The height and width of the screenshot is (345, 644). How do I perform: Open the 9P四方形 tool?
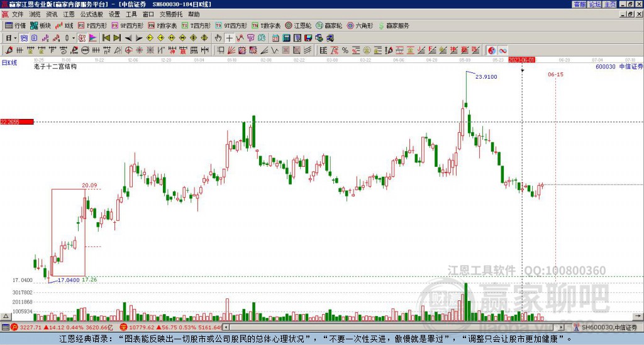127,25
